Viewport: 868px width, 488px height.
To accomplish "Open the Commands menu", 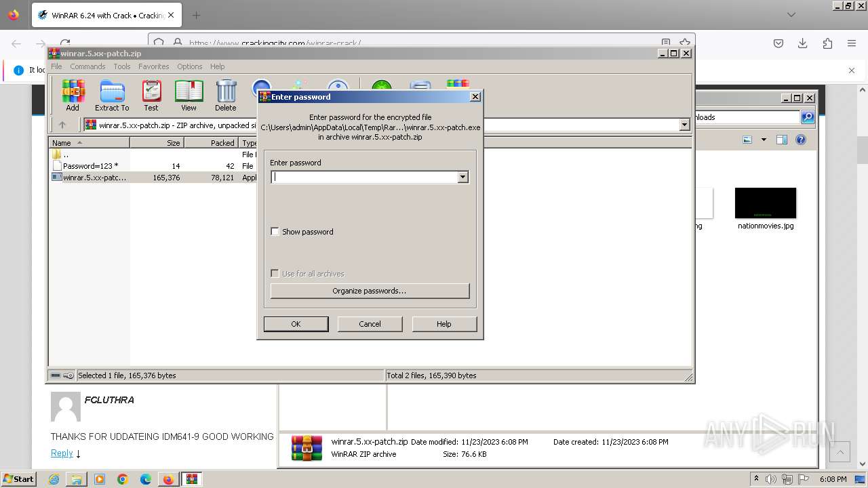I will point(87,66).
